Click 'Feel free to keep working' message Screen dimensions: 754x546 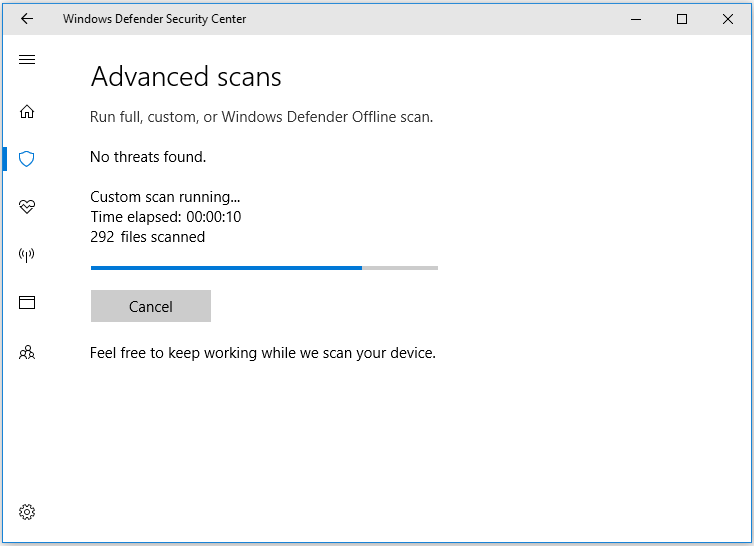pyautogui.click(x=263, y=353)
